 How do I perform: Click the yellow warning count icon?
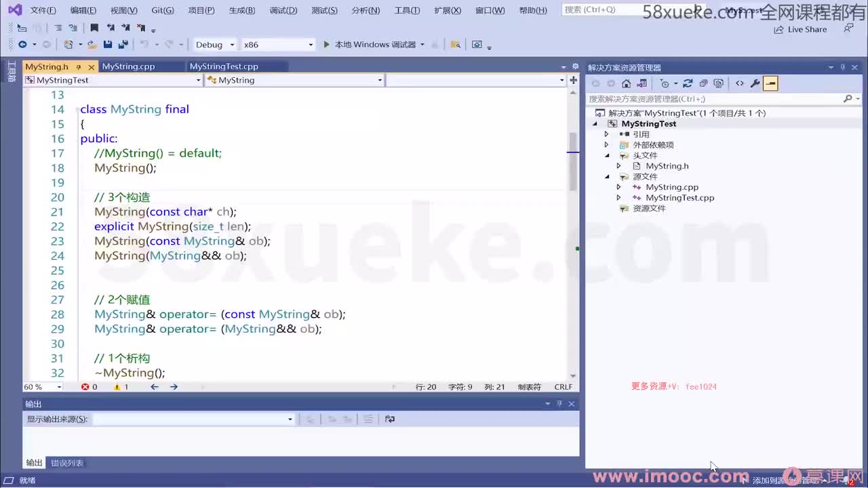[x=117, y=387]
